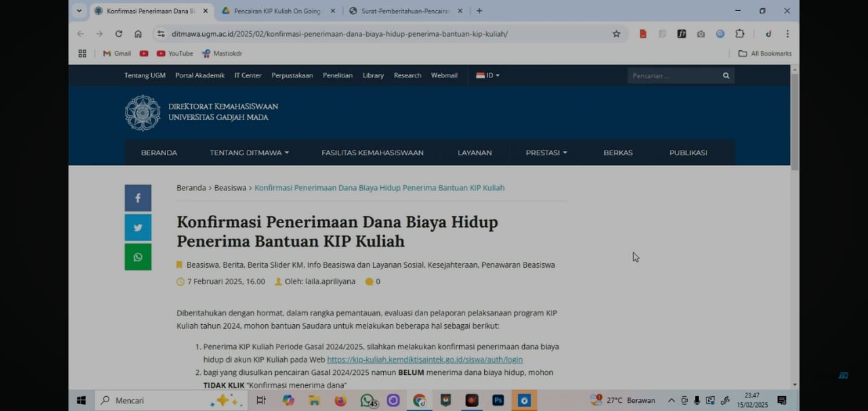Open the browser home page icon
Viewport: 868px width, 411px height.
[138, 34]
